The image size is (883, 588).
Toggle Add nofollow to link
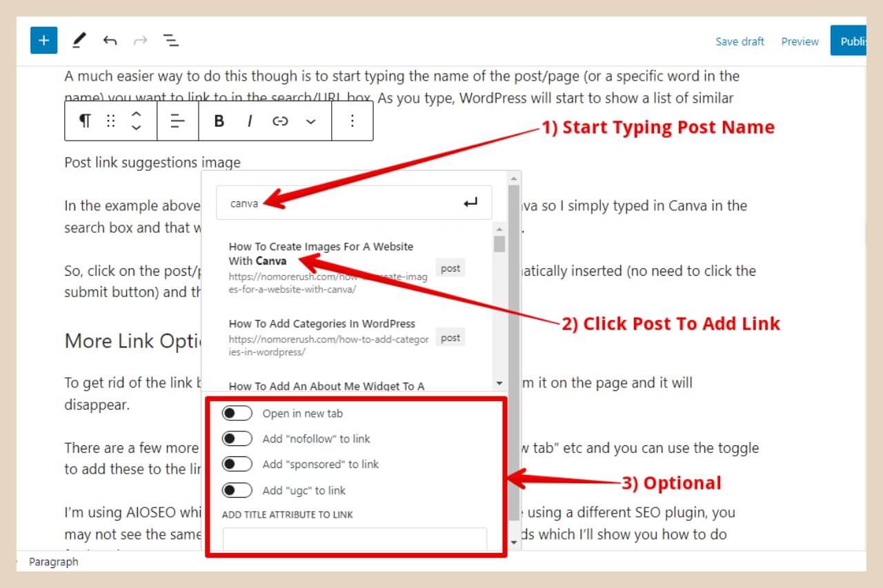tap(237, 438)
